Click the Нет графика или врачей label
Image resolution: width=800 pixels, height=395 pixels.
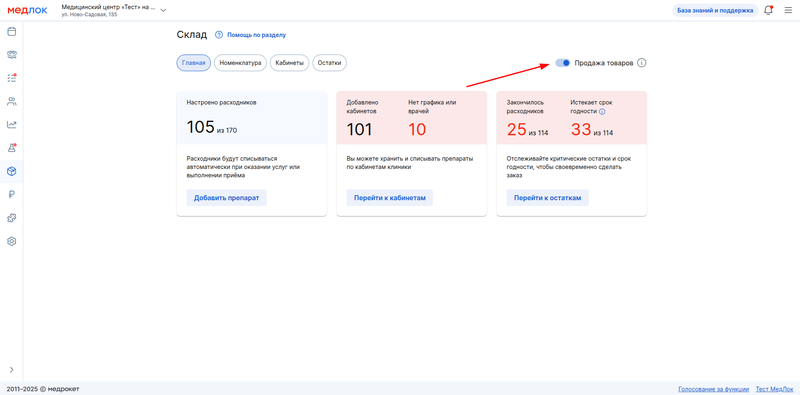(x=432, y=107)
